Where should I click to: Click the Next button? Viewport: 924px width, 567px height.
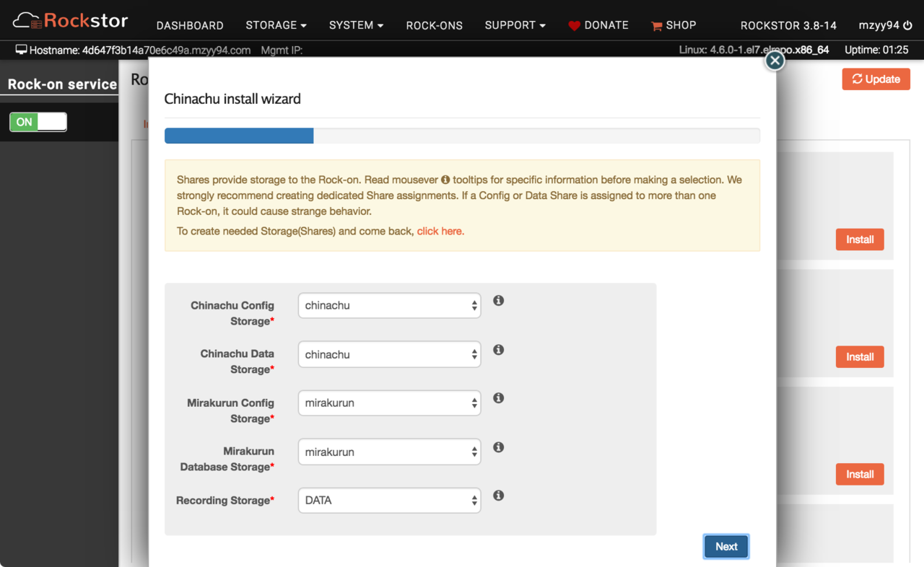click(x=726, y=547)
